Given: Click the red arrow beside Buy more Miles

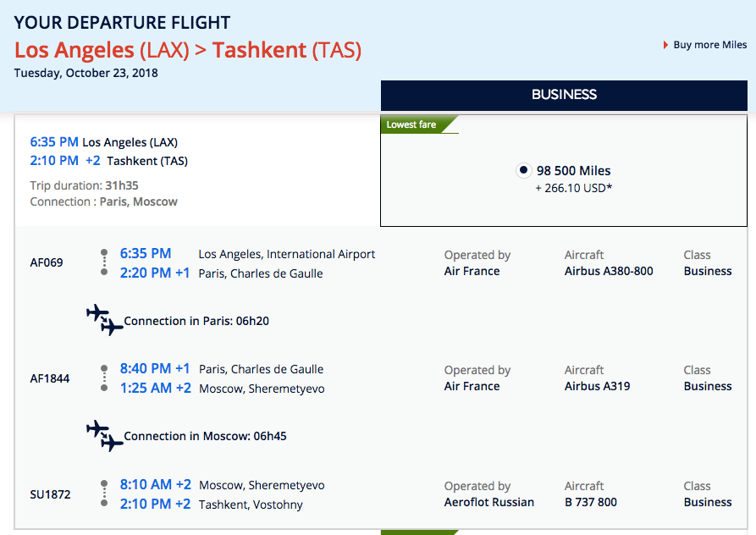Looking at the screenshot, I should pyautogui.click(x=666, y=45).
